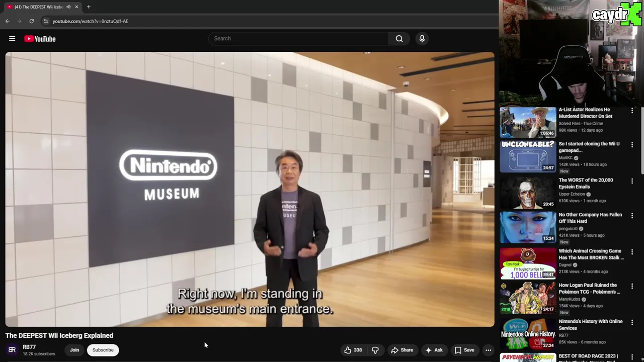Click the Upper Echelon channel name
644x362 pixels.
click(x=572, y=194)
